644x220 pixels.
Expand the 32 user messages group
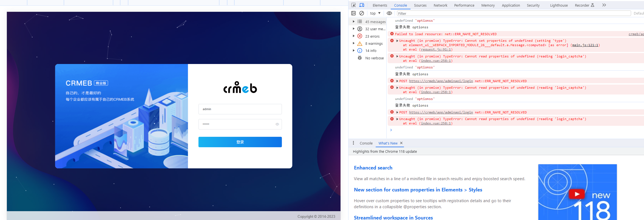tap(353, 29)
